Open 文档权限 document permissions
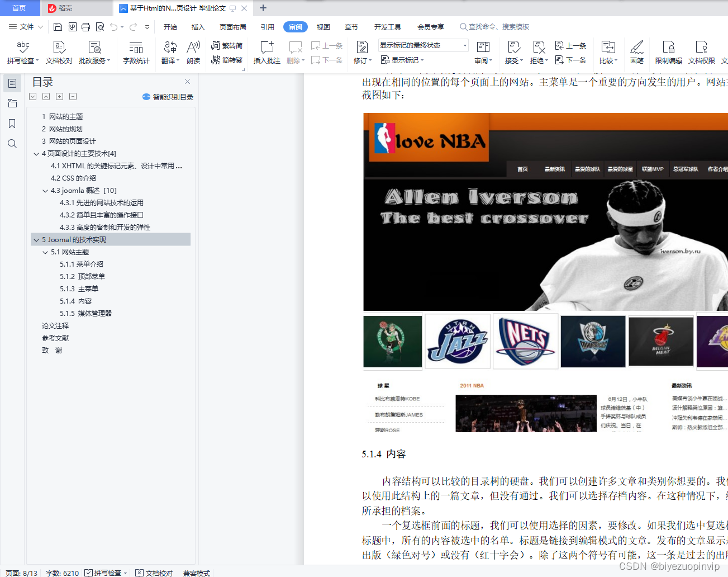Image resolution: width=728 pixels, height=577 pixels. pos(702,53)
